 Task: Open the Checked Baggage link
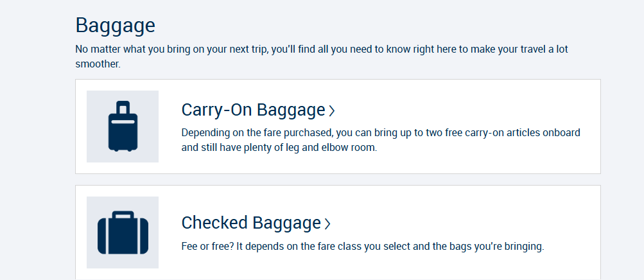250,223
